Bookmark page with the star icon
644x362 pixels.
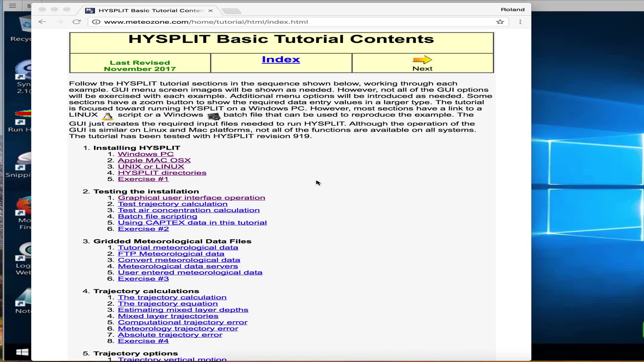click(500, 22)
